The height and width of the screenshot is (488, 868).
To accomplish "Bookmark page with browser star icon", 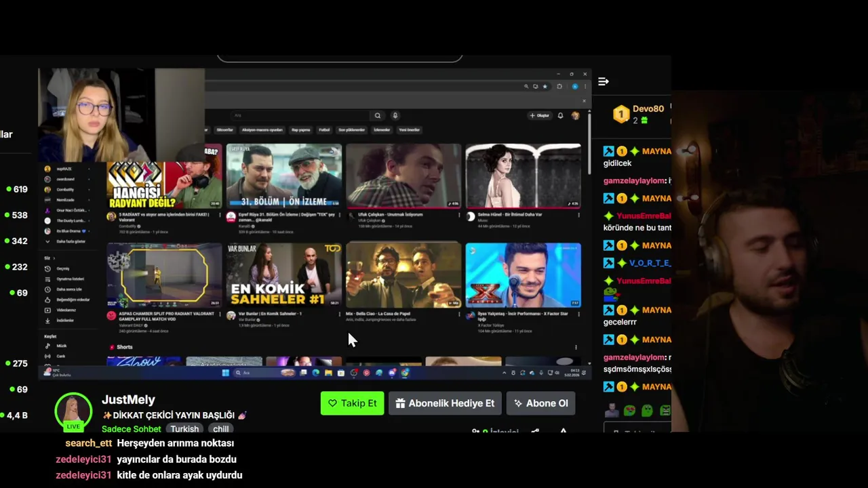I will click(545, 86).
